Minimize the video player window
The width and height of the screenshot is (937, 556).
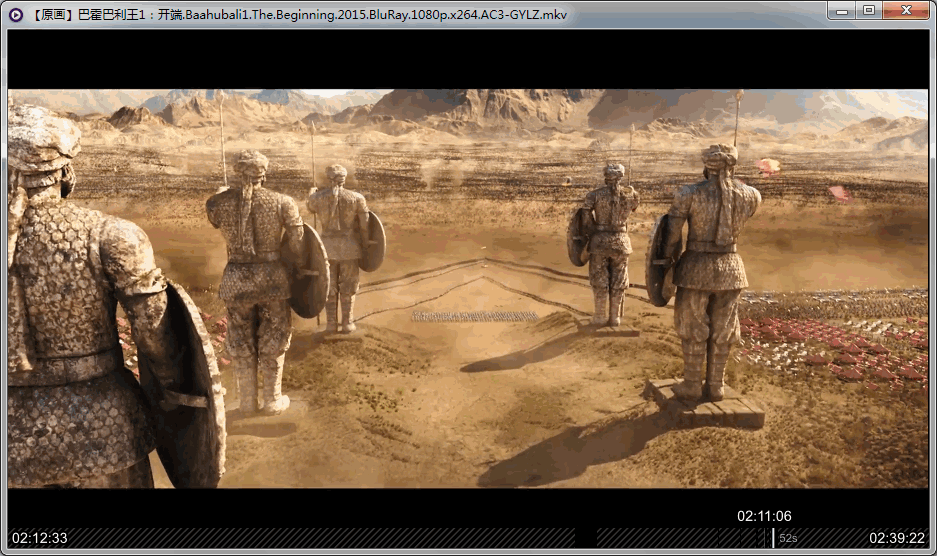[842, 11]
